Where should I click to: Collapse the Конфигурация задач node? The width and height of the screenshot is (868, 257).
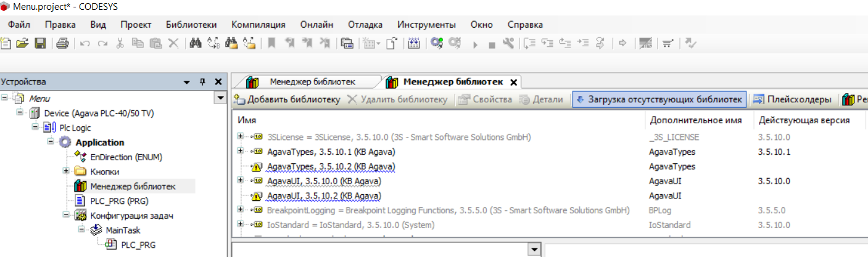click(x=66, y=215)
